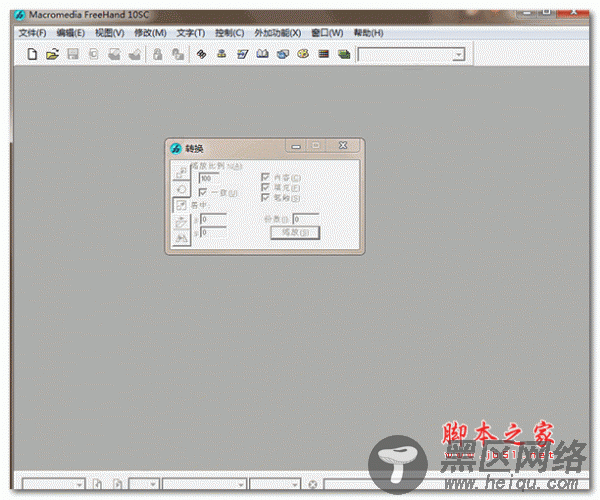
Task: Toggle the 内容(C) contents checkbox
Action: (x=265, y=177)
